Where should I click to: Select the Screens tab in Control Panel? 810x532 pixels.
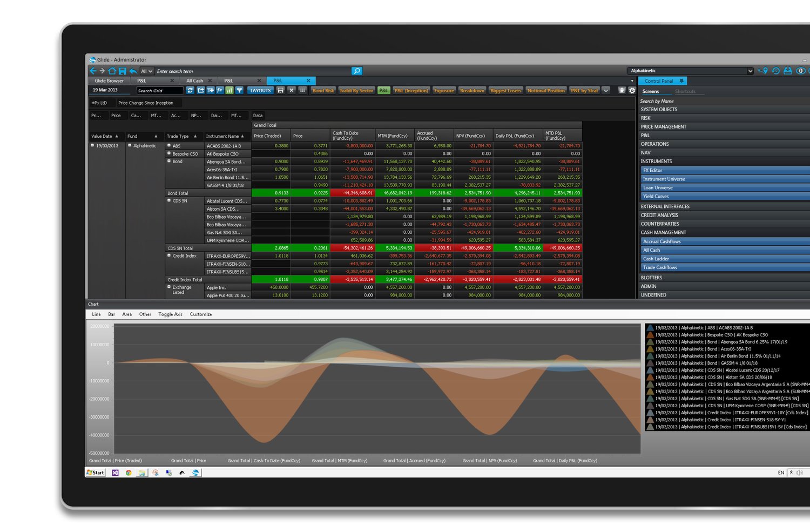click(x=650, y=91)
